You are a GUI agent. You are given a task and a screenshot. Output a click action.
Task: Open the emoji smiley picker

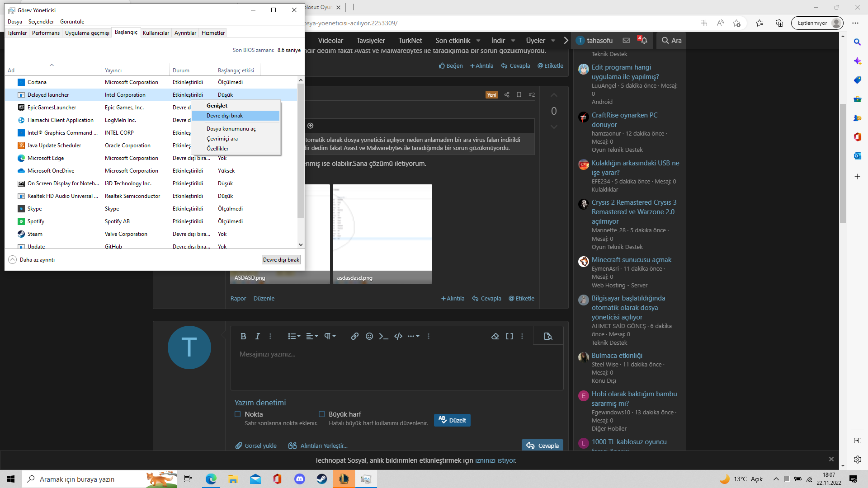point(369,336)
